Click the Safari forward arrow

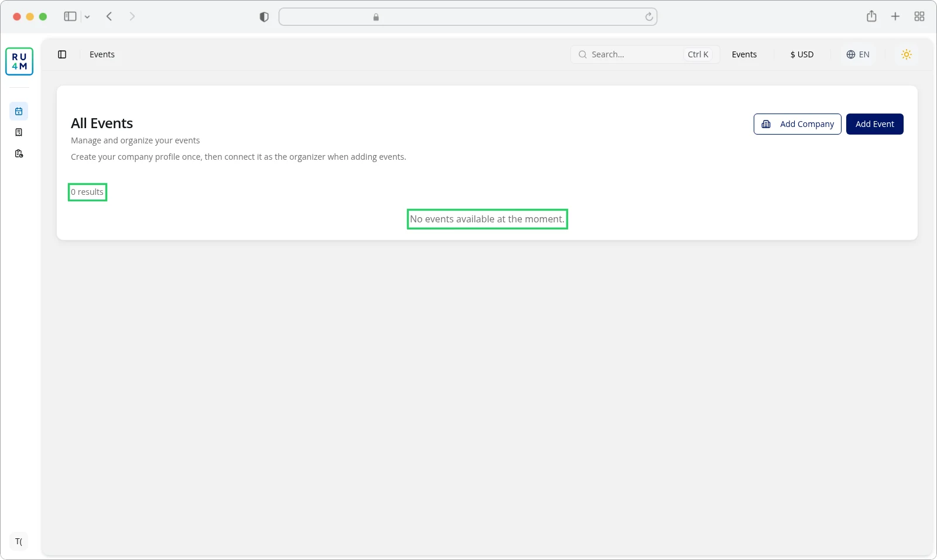click(132, 16)
